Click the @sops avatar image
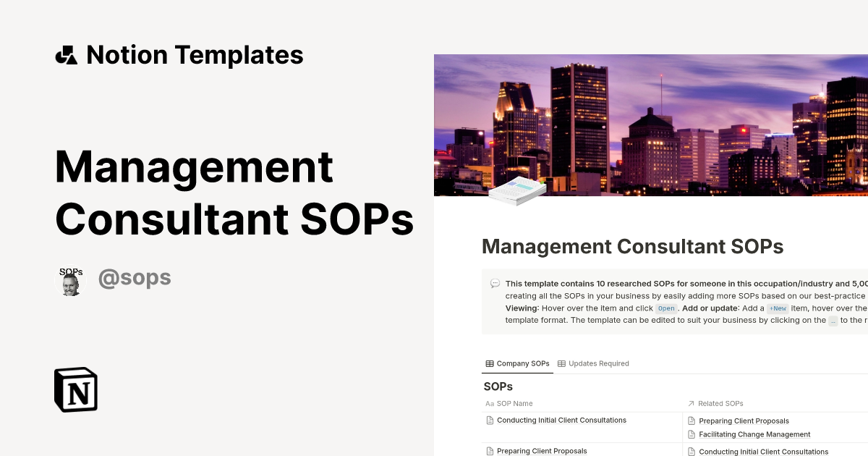This screenshot has height=456, width=868. pos(71,277)
